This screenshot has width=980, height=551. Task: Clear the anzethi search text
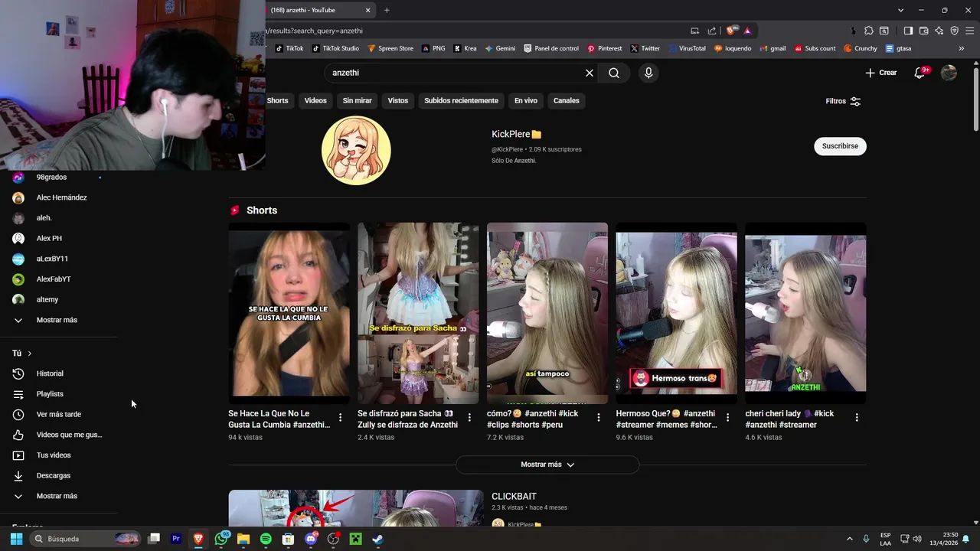point(590,73)
